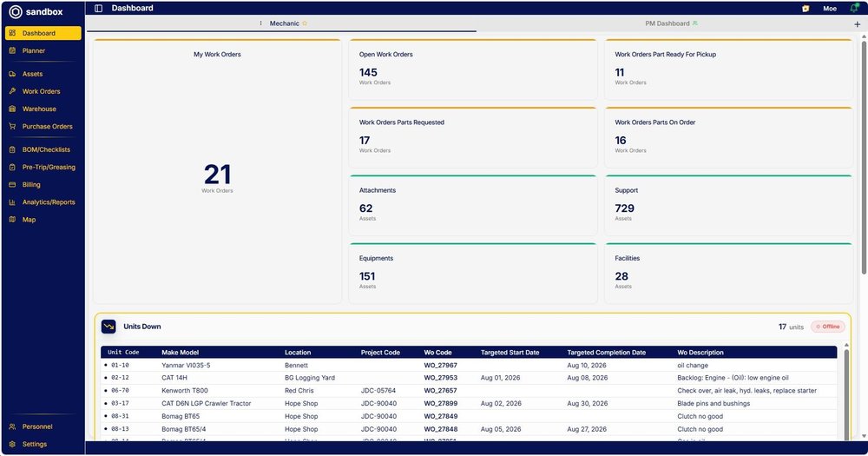Click the shared-users icon on PM Dashboard tab
Viewport: 868px width, 456px height.
click(x=694, y=23)
